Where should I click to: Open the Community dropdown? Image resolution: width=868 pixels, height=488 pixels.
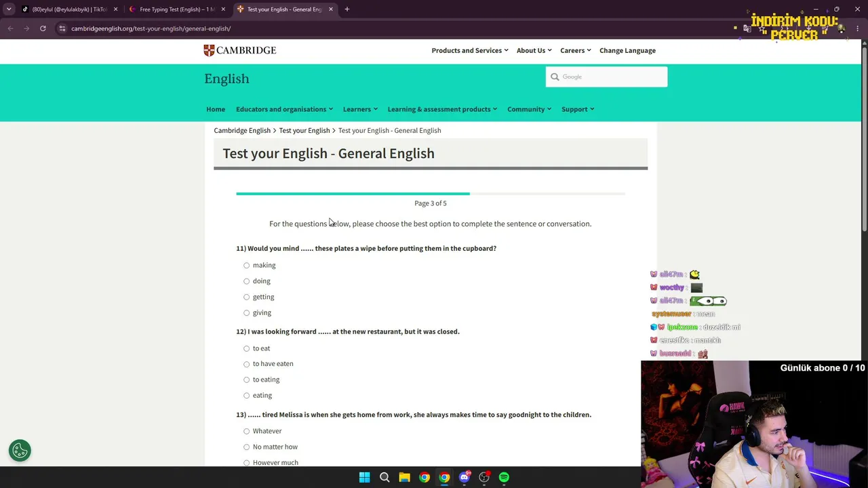click(x=529, y=109)
